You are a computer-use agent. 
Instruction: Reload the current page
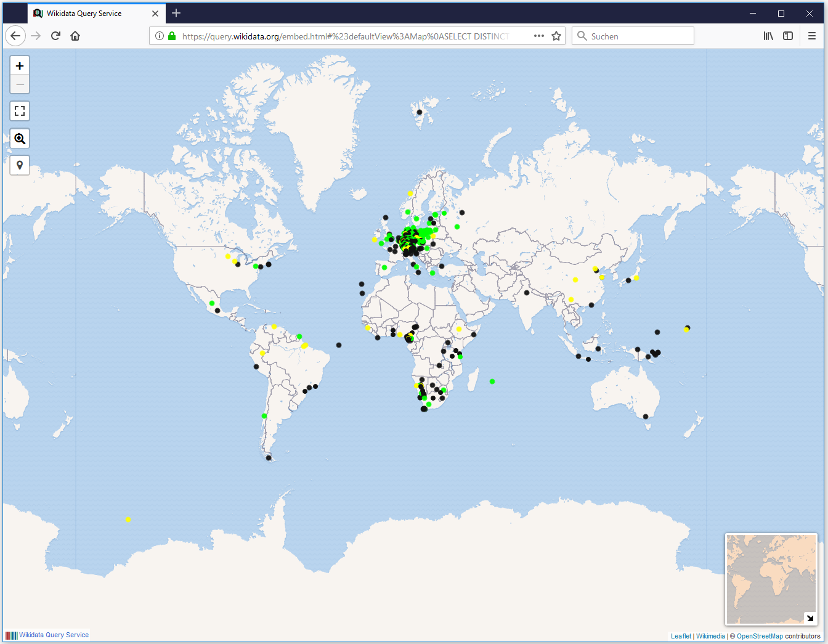(x=55, y=36)
